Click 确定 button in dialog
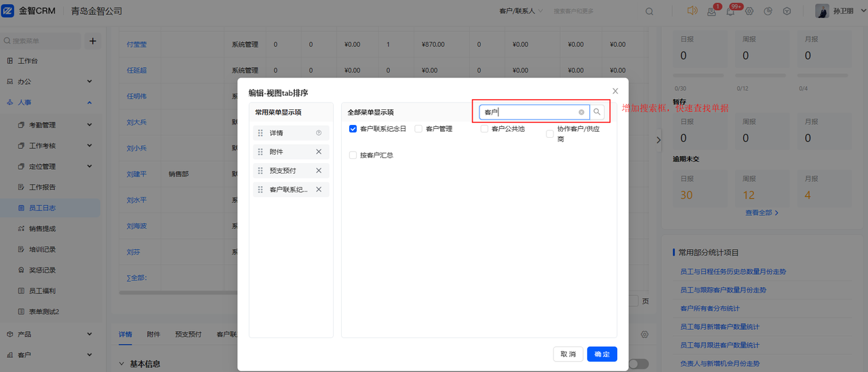The image size is (868, 372). tap(602, 354)
